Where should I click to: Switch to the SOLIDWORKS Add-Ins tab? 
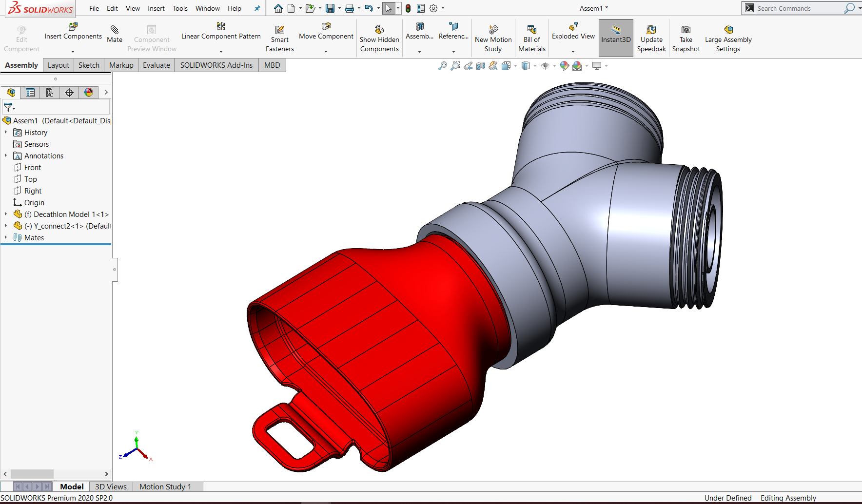pos(216,65)
